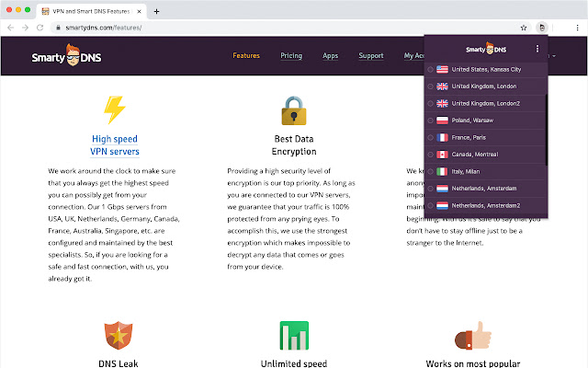Click the padlock Best Data Encryption icon
This screenshot has width=588, height=368.
[x=294, y=110]
